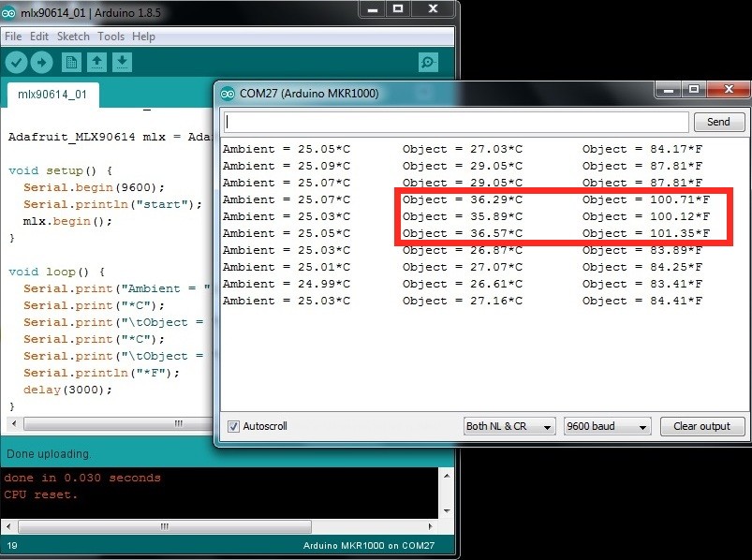752x560 pixels.
Task: Maximize the COM27 serial monitor window
Action: (x=694, y=90)
